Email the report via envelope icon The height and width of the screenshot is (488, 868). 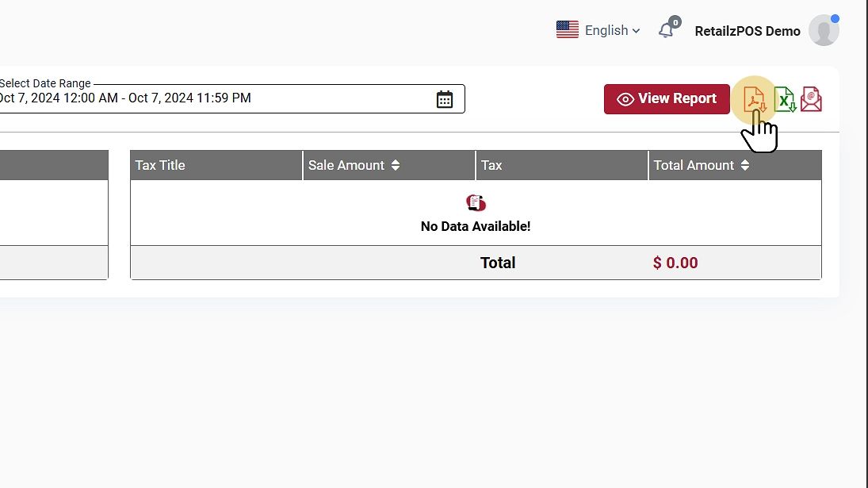tap(811, 99)
